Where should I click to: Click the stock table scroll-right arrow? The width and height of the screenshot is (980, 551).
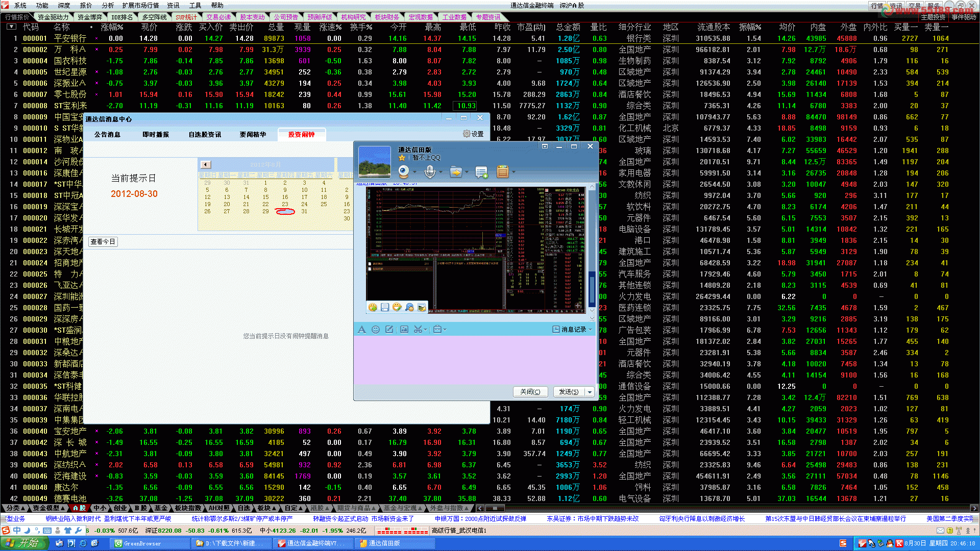pos(974,508)
